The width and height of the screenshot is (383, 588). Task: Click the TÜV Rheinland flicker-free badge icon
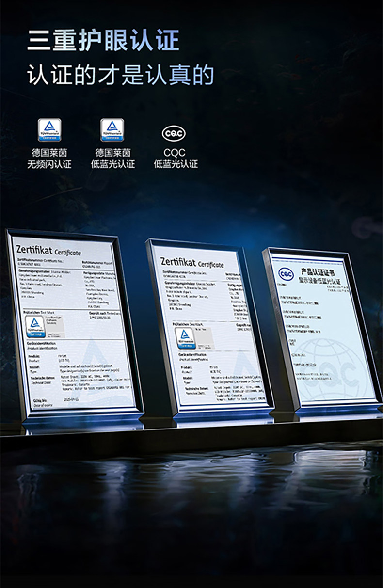(x=49, y=130)
